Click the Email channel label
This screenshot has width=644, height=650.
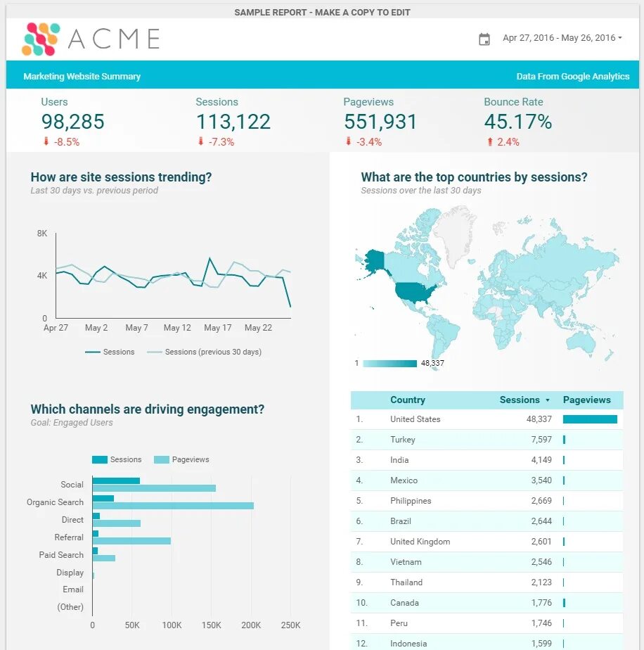pos(73,590)
